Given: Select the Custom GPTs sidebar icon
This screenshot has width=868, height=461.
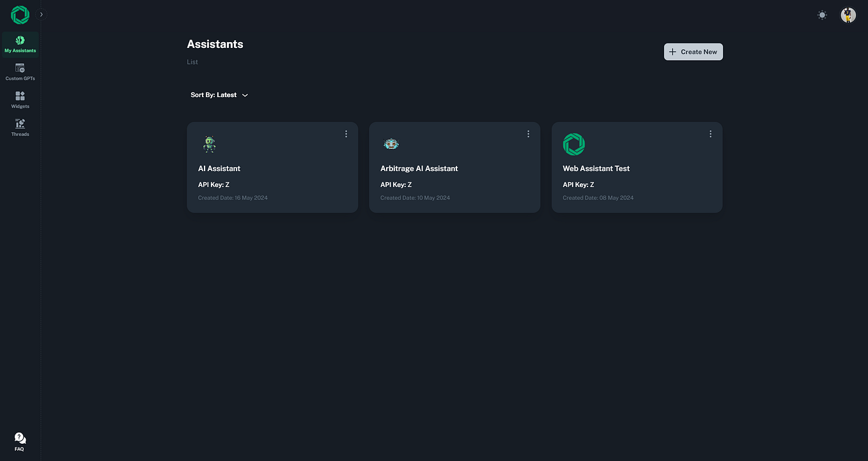Looking at the screenshot, I should 20,70.
